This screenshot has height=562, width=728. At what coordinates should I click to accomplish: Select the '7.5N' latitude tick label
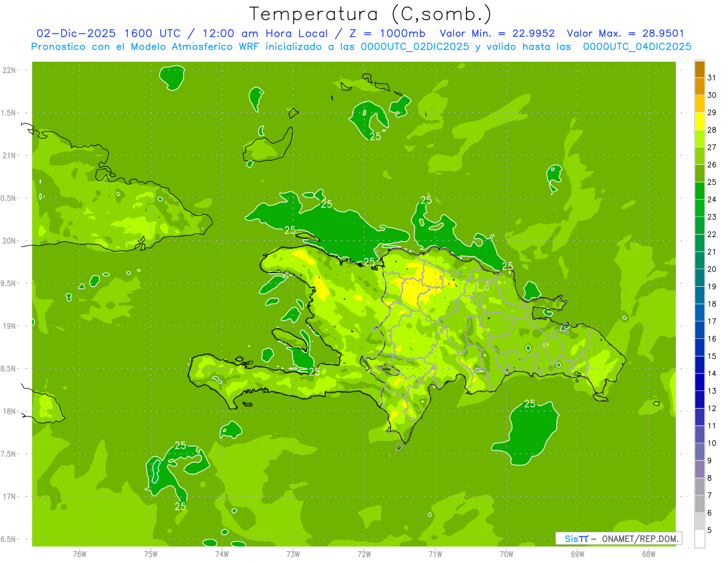point(8,454)
